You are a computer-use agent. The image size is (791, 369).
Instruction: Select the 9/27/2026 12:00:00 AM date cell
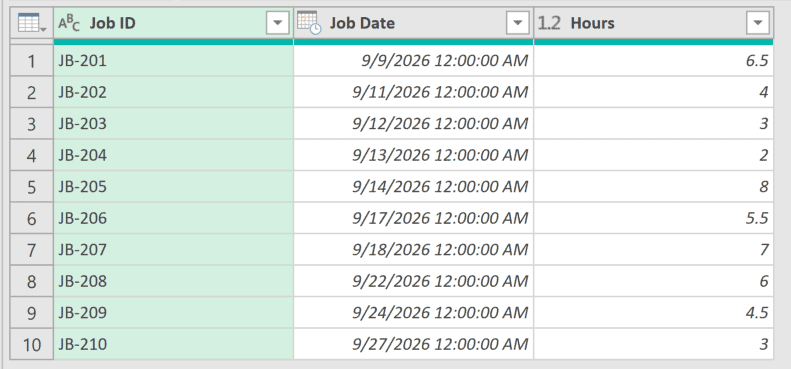[414, 344]
